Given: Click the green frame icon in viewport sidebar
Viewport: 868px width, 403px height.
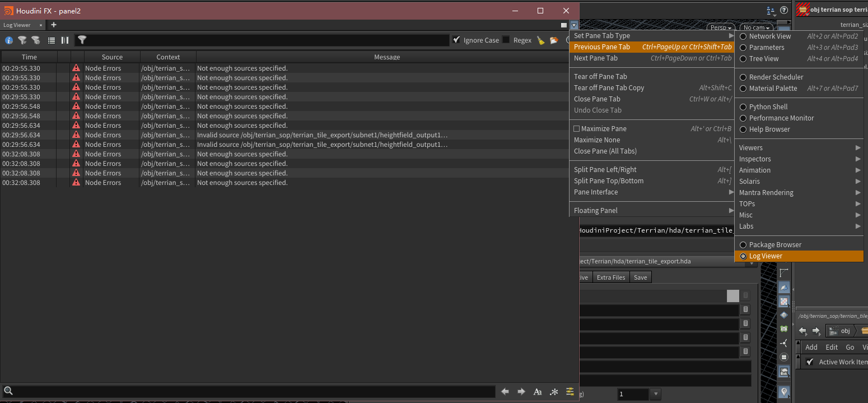Looking at the screenshot, I should pyautogui.click(x=784, y=329).
